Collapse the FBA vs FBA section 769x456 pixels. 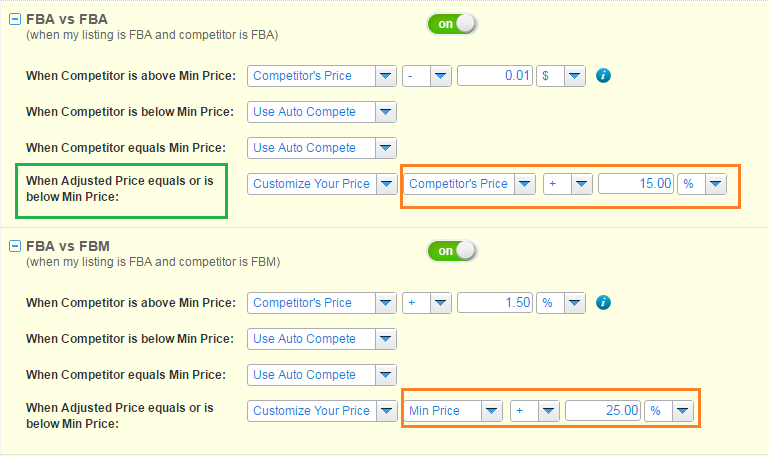[x=15, y=19]
